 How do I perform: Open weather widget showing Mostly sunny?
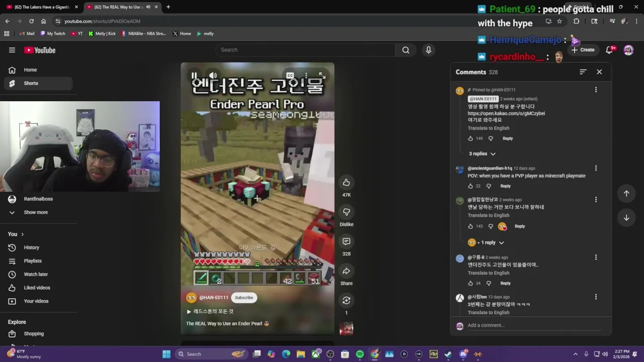tap(24, 354)
